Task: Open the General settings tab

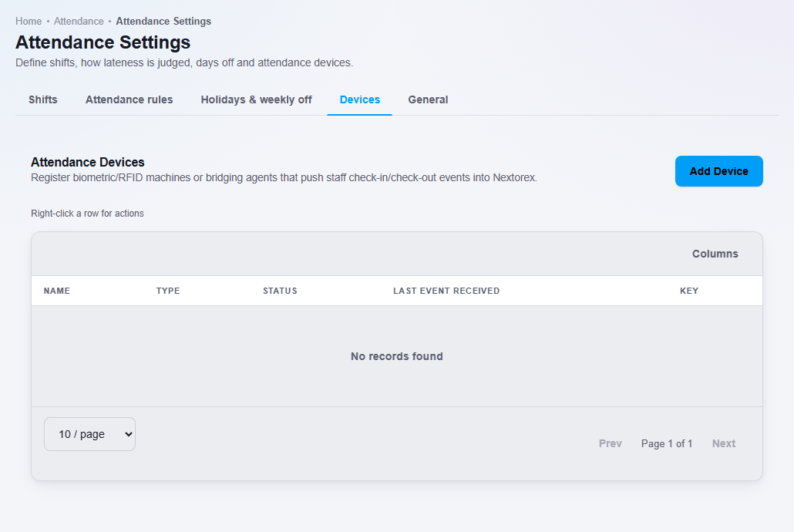Action: 428,99
